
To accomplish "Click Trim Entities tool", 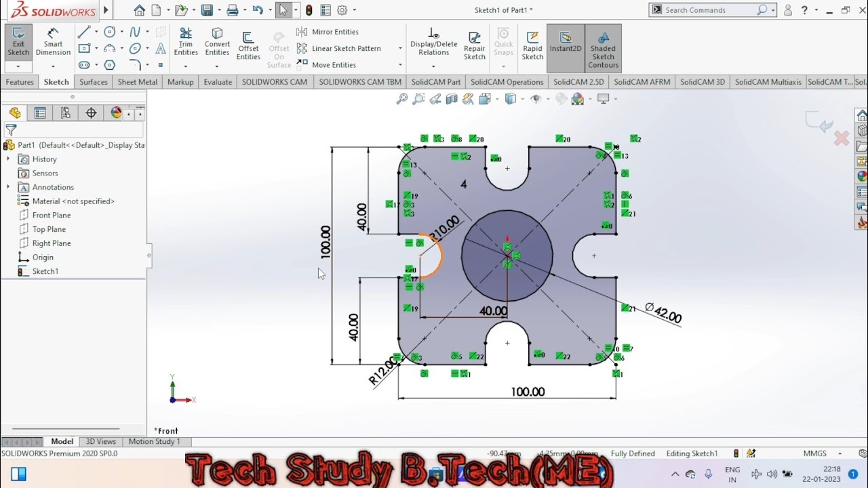I will tap(185, 42).
